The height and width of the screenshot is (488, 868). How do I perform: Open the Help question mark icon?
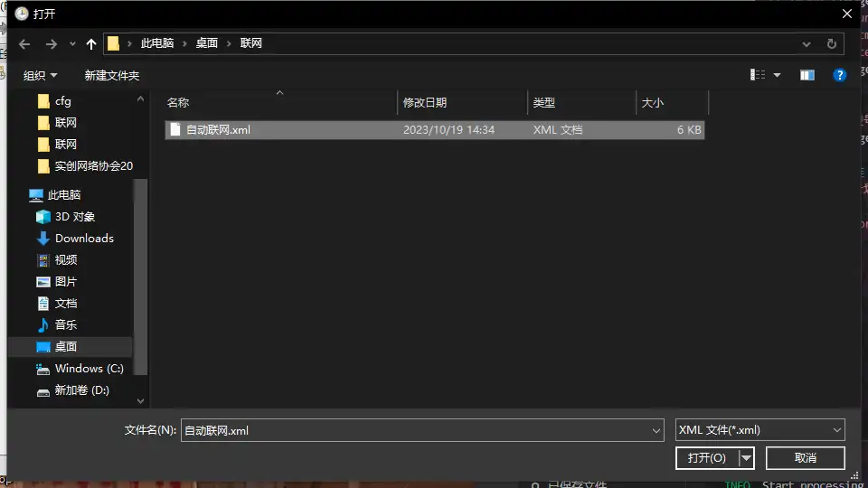click(x=840, y=75)
